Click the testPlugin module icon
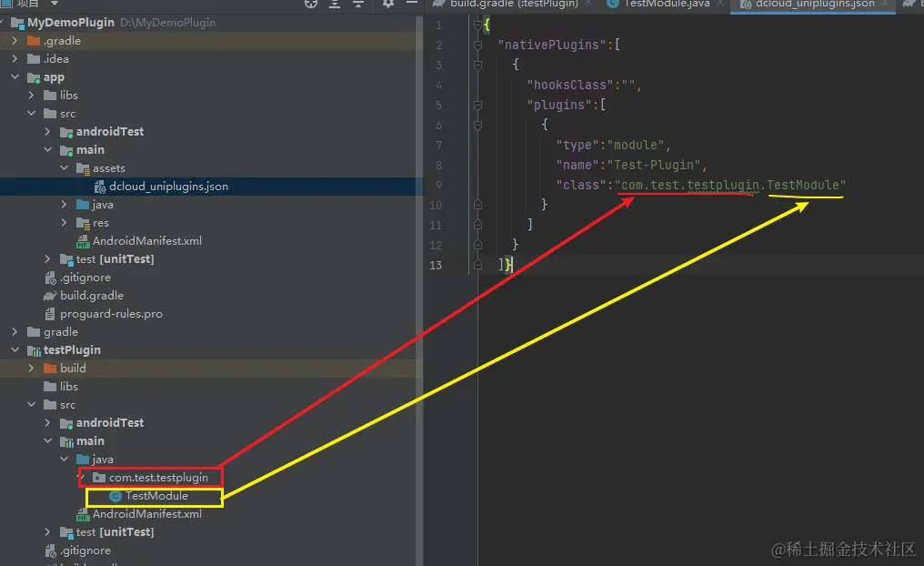Viewport: 924px width, 566px height. 34,351
